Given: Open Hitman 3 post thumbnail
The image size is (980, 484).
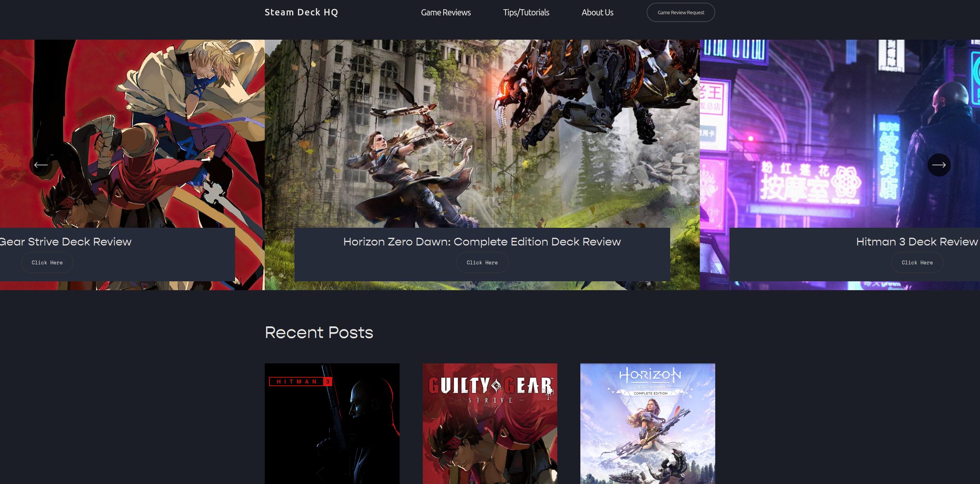Looking at the screenshot, I should pos(332,423).
